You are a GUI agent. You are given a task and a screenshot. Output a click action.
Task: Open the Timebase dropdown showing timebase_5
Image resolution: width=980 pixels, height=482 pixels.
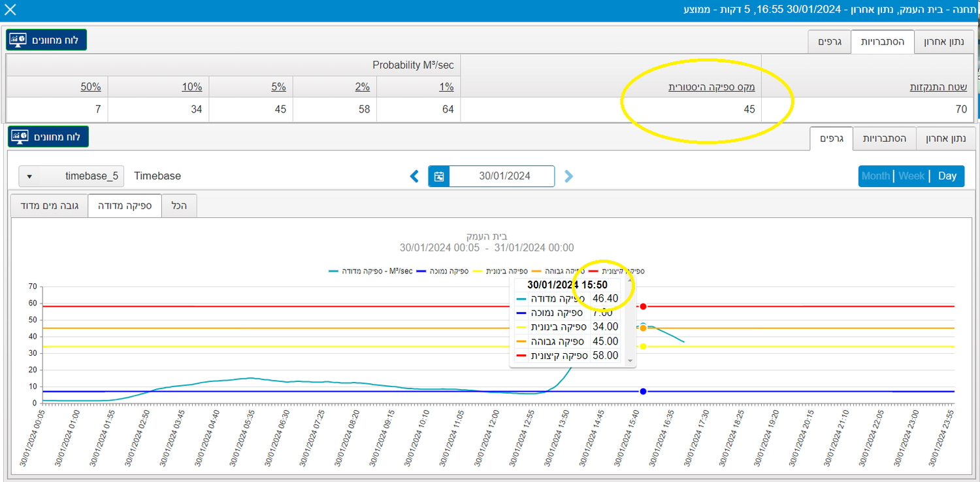71,176
